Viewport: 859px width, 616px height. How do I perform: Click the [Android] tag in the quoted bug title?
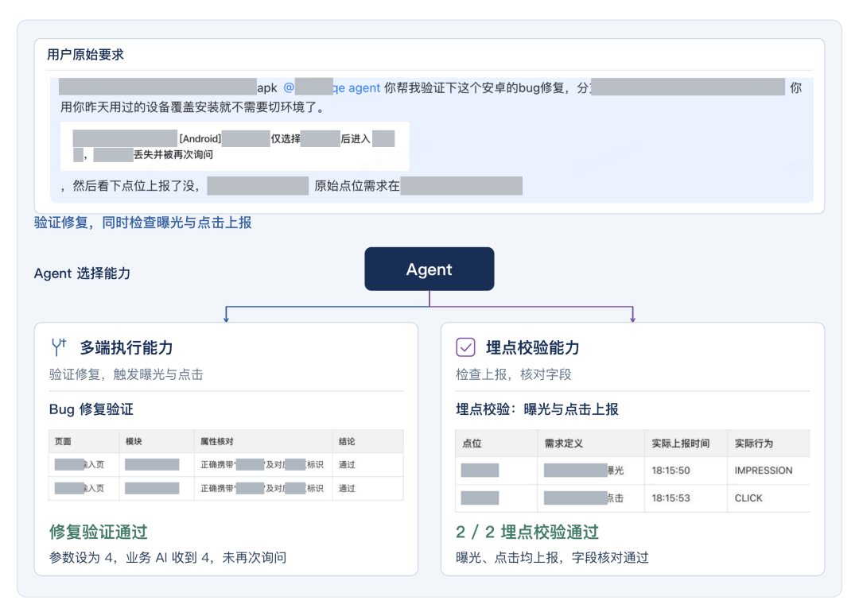(x=200, y=139)
